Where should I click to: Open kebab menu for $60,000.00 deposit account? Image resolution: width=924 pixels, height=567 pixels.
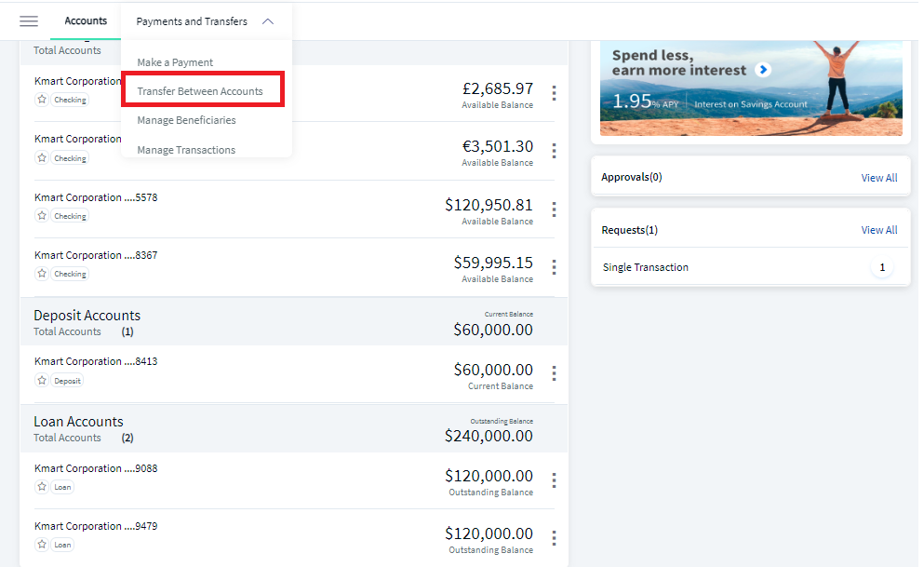554,373
